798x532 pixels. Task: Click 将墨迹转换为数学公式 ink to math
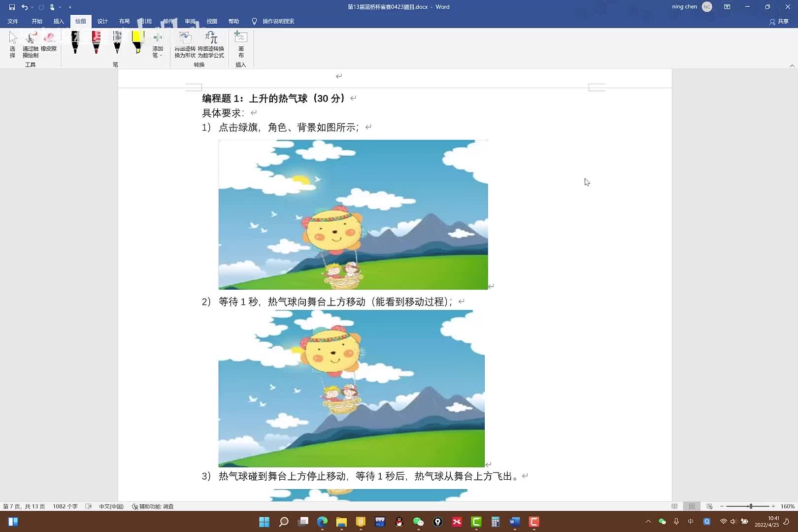tap(211, 44)
